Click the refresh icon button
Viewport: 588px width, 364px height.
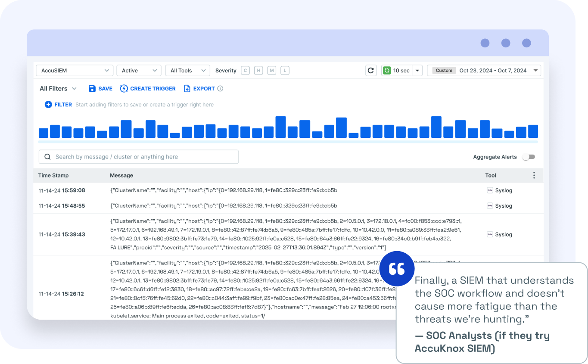coord(371,71)
